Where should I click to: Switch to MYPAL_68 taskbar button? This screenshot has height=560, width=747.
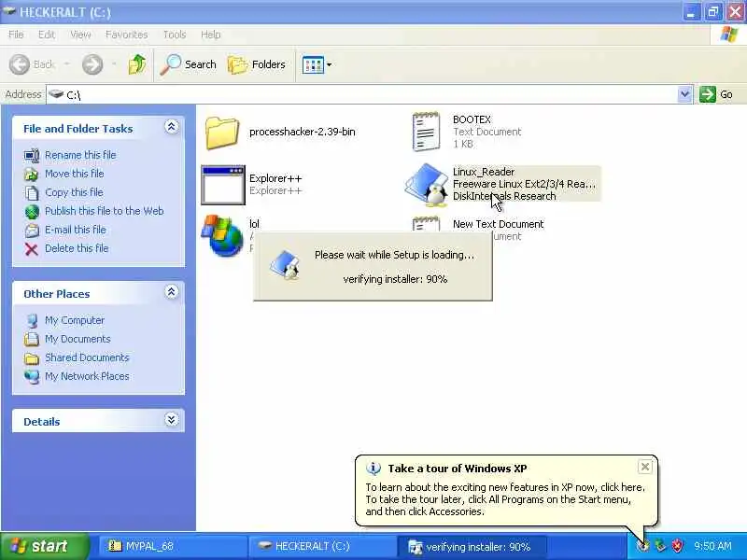click(x=173, y=546)
